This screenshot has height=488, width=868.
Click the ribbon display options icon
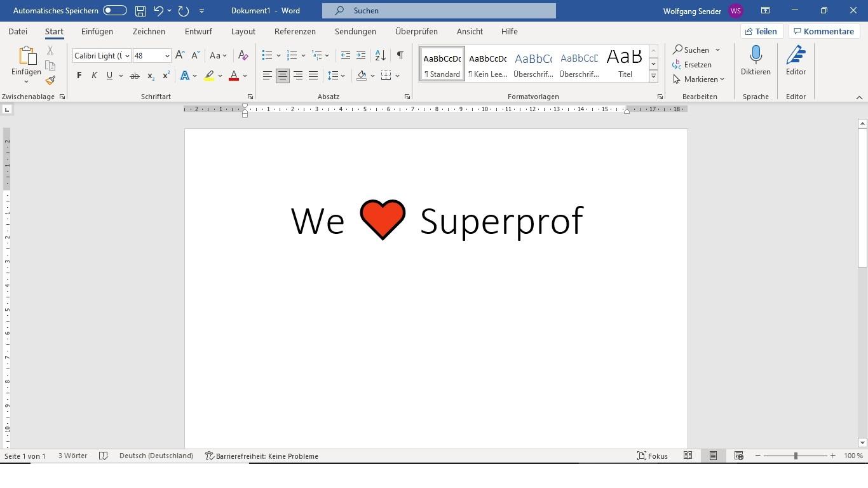[765, 11]
